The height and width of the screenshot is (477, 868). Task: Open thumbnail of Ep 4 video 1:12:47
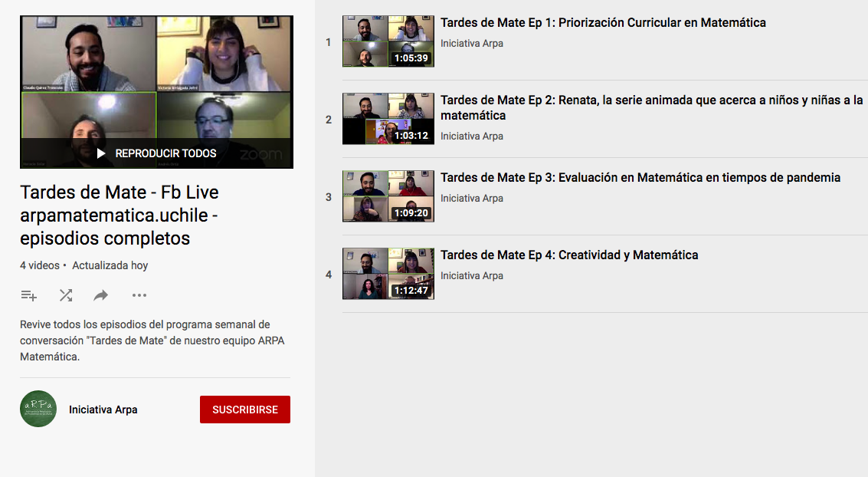(x=388, y=275)
